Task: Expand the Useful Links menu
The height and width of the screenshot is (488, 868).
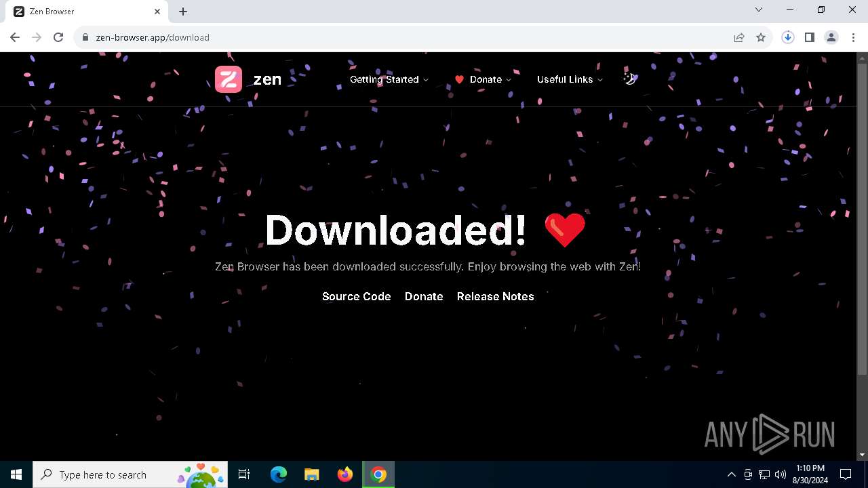Action: [x=570, y=79]
